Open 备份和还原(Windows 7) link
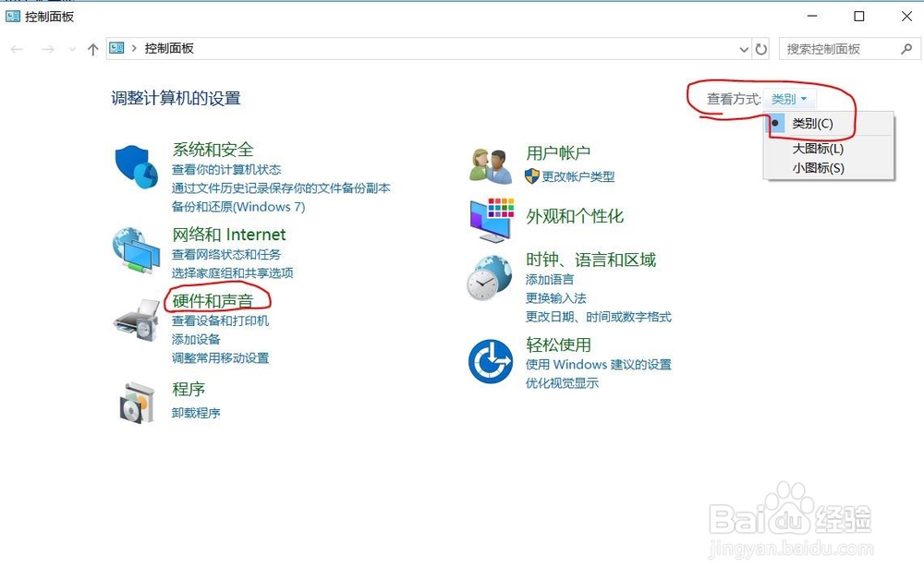The height and width of the screenshot is (580, 924). [x=238, y=207]
